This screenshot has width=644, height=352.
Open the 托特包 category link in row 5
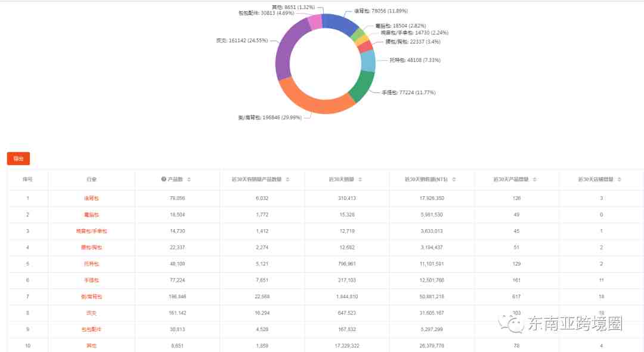91,264
